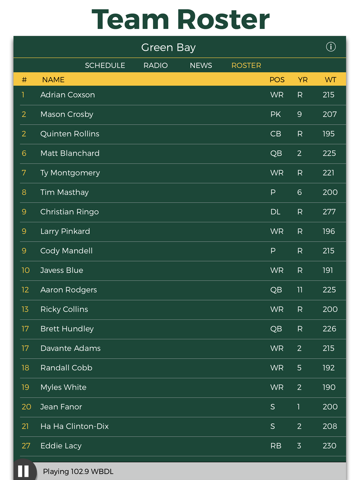Switch to the Schedule tab

[x=105, y=65]
